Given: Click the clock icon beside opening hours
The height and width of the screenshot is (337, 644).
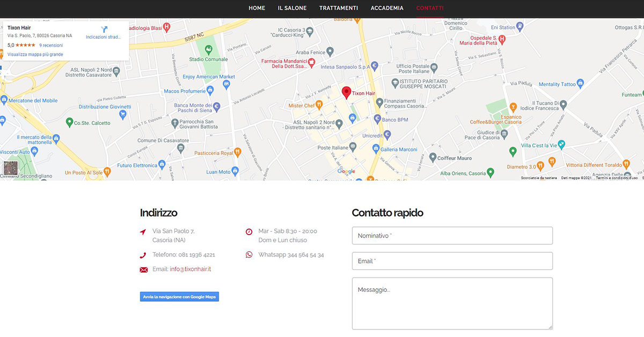Looking at the screenshot, I should 249,232.
